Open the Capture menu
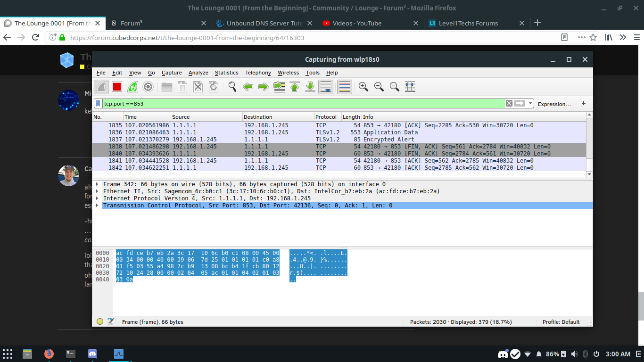Viewport: 644px width, 362px height. click(x=172, y=73)
